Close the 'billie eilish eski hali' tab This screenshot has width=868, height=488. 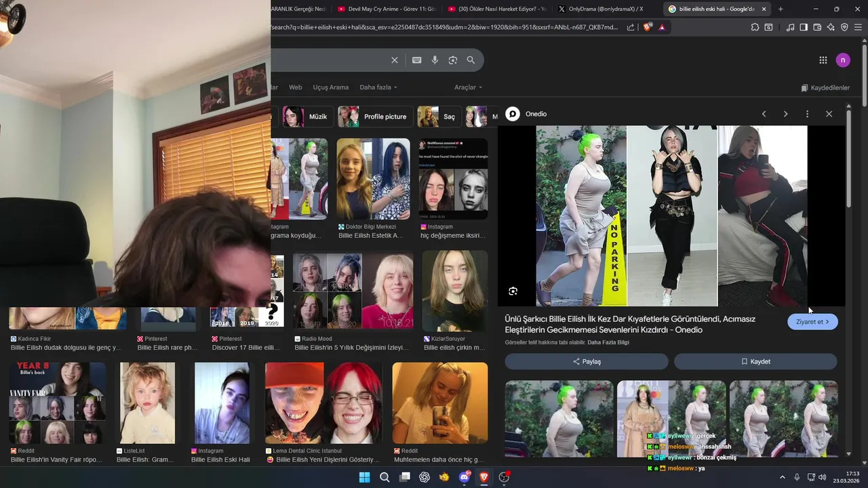pyautogui.click(x=764, y=9)
